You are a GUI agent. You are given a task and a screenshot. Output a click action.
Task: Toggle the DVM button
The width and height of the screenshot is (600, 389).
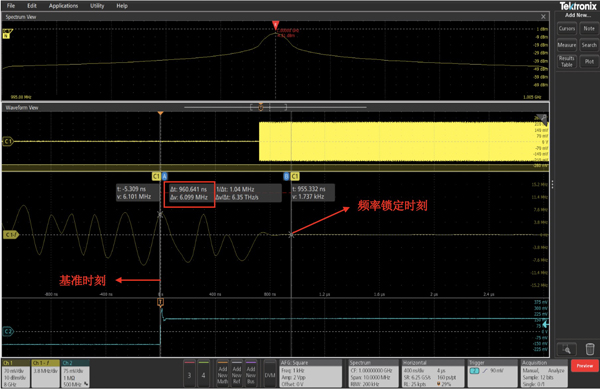(270, 373)
